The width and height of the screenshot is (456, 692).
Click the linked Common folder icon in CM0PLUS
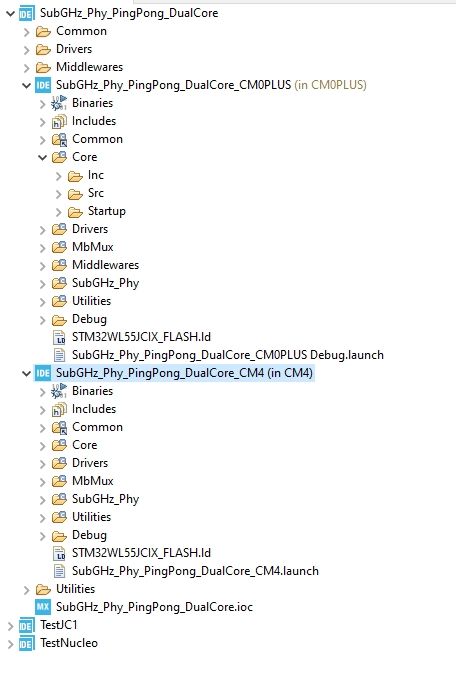tap(59, 139)
